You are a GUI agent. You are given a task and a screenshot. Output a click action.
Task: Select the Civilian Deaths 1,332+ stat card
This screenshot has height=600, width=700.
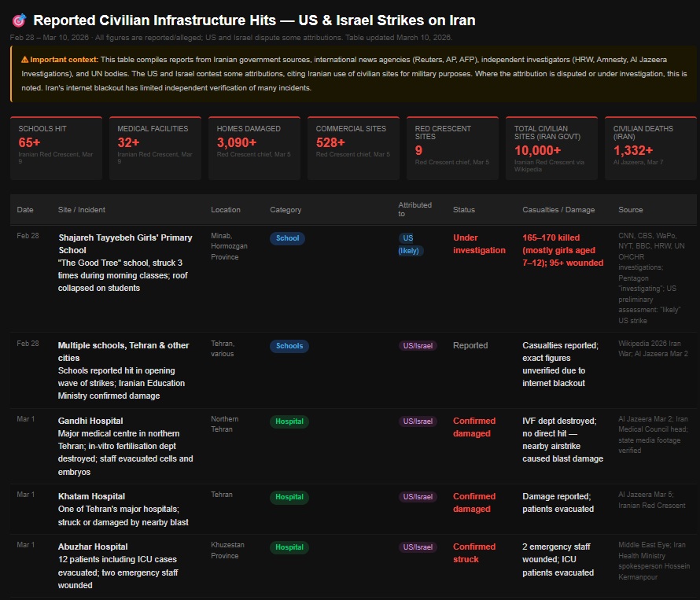[651, 148]
